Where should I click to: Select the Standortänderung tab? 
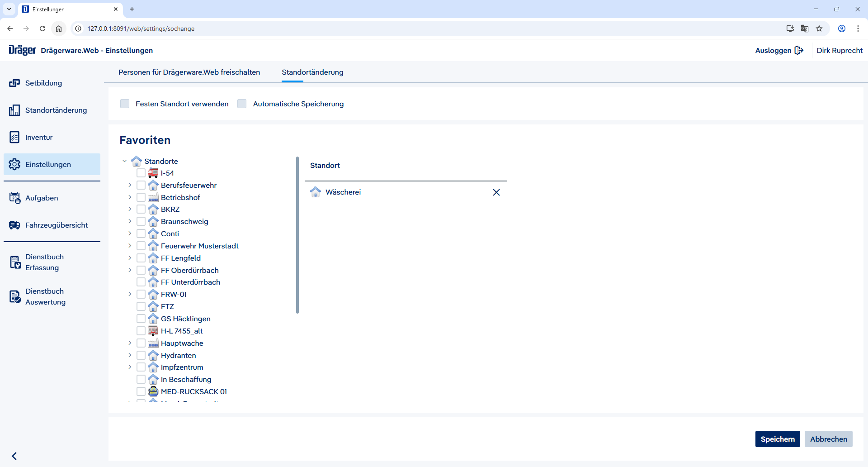[x=312, y=72]
